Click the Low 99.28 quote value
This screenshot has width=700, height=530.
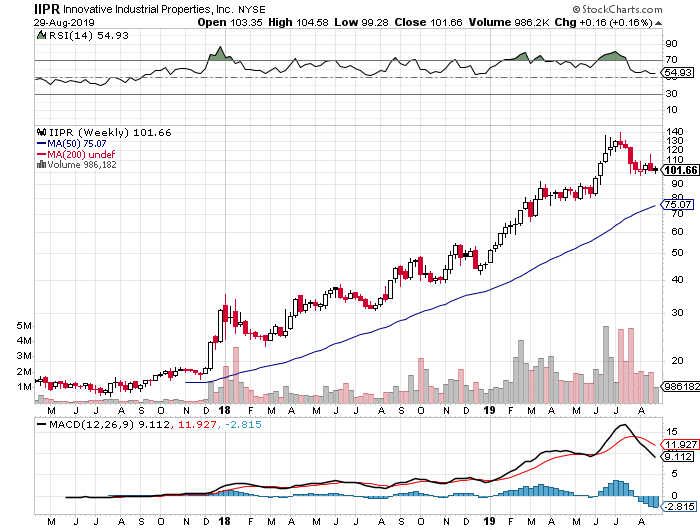click(x=362, y=22)
